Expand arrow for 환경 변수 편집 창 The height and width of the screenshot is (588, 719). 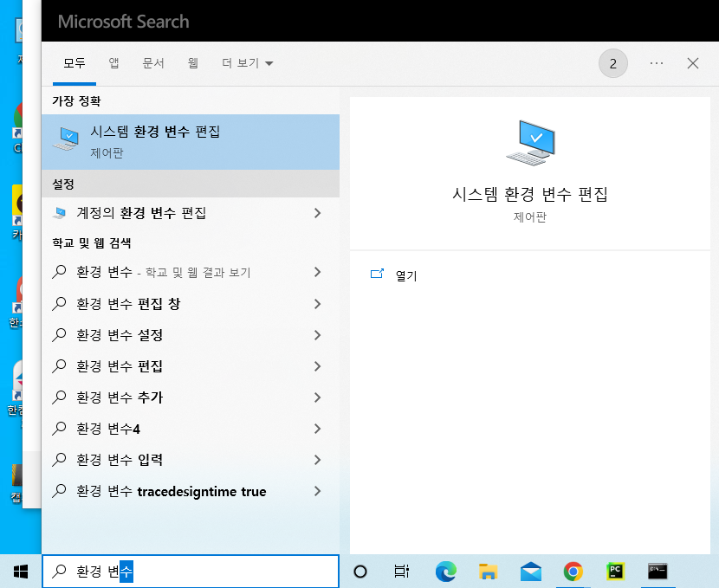[x=317, y=304]
